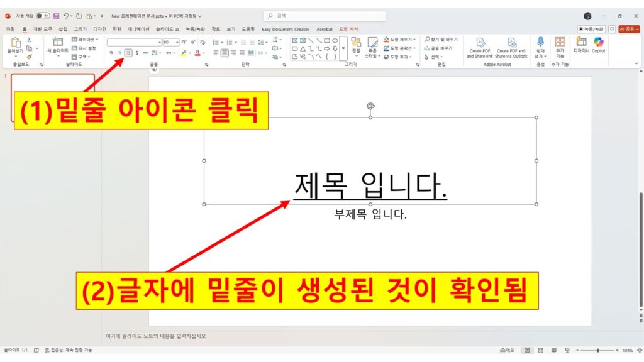Click the Decrease Indent icon
Image resolution: width=644 pixels, height=362 pixels.
pos(243,42)
